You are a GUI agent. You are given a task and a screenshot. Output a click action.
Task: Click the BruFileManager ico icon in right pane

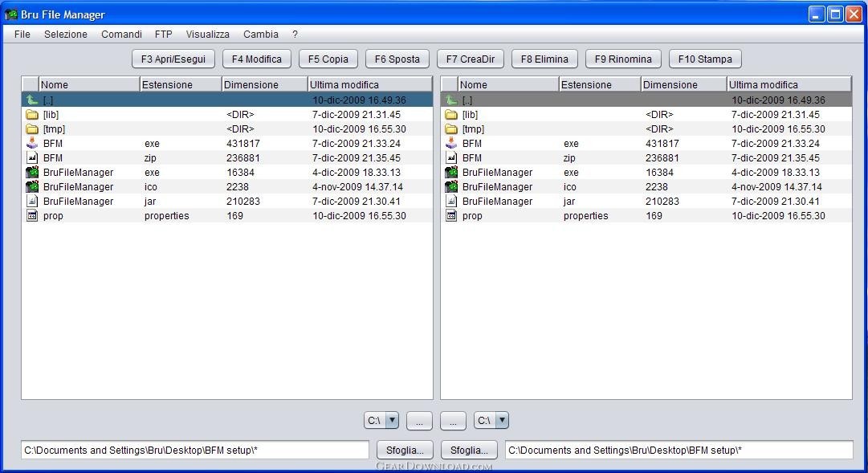pos(451,186)
